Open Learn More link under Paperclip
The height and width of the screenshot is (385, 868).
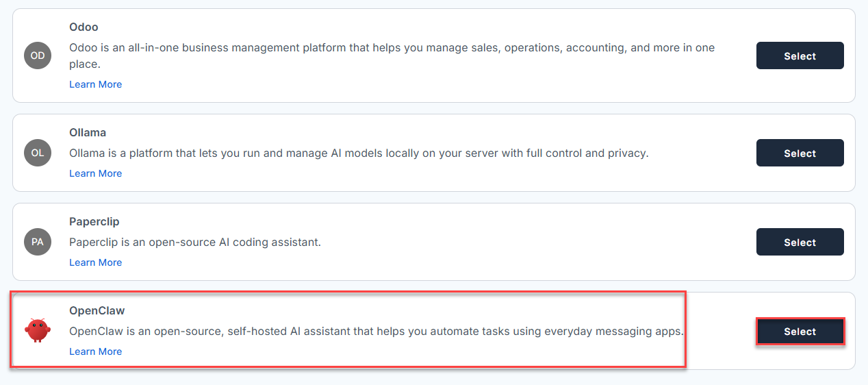96,262
